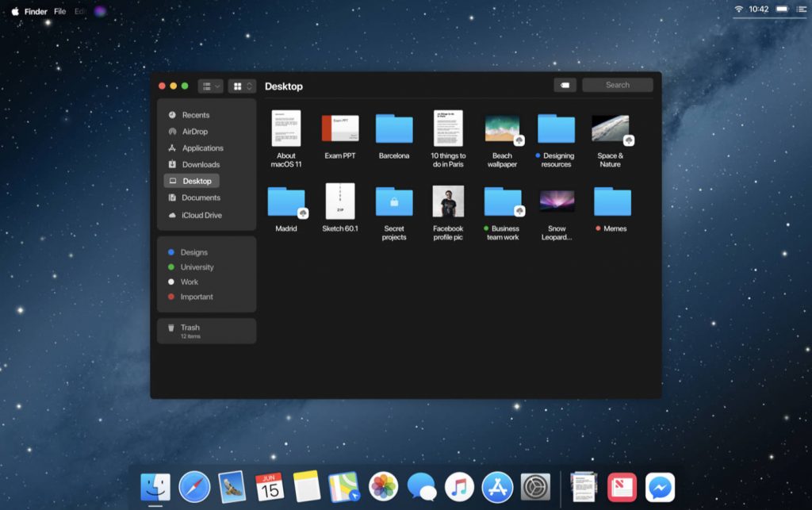This screenshot has width=812, height=510.
Task: Click the Search field
Action: [617, 85]
